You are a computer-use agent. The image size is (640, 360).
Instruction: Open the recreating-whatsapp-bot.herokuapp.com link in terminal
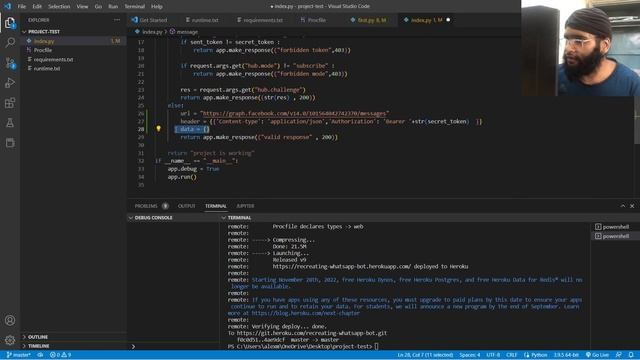[x=342, y=267]
